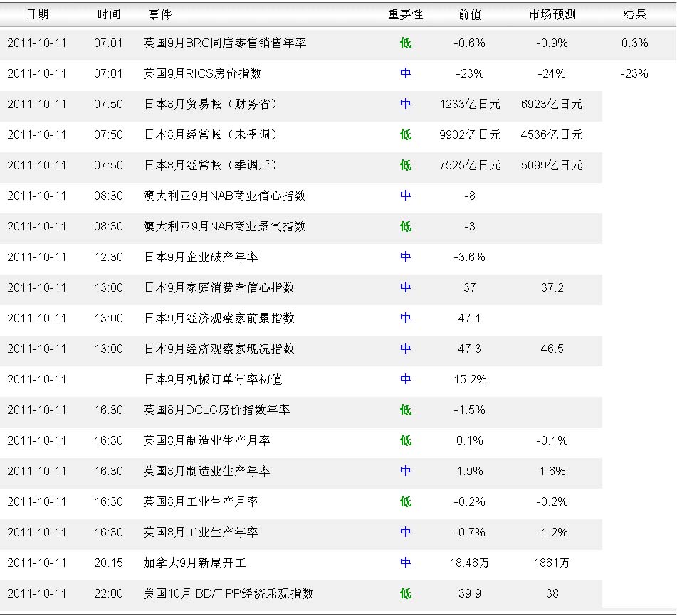This screenshot has height=616, width=677.
Task: Click forecast value 1.6%
Action: 552,472
